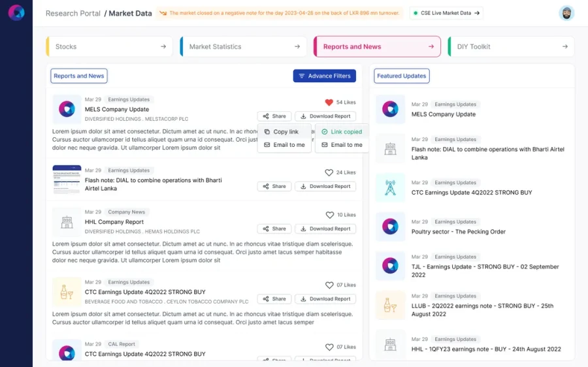Screen dimensions: 588x367
Task: Click featured TJL Earnings Update logo
Action: click(x=391, y=266)
